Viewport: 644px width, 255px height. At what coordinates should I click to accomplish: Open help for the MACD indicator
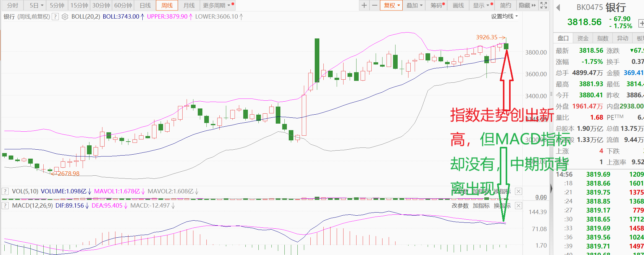[5, 206]
